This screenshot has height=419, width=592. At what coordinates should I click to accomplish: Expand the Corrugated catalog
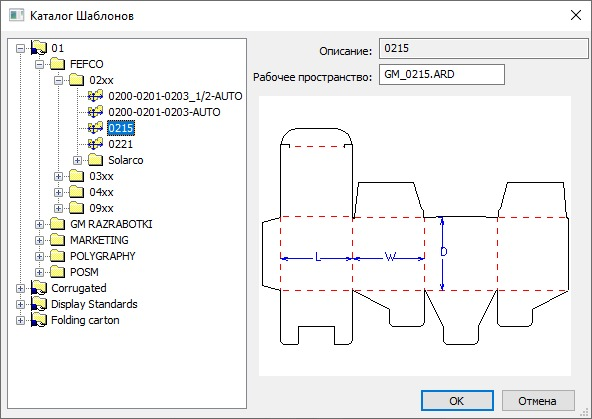[20, 288]
